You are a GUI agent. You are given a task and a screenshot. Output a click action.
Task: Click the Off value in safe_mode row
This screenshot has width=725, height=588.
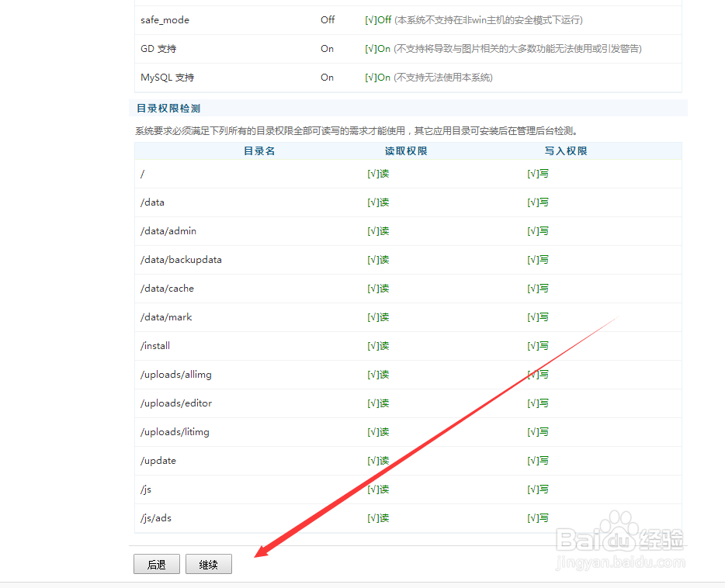pyautogui.click(x=328, y=20)
